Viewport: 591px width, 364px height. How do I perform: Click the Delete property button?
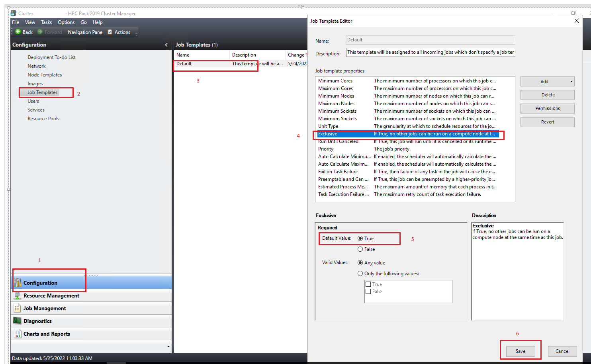pos(548,95)
